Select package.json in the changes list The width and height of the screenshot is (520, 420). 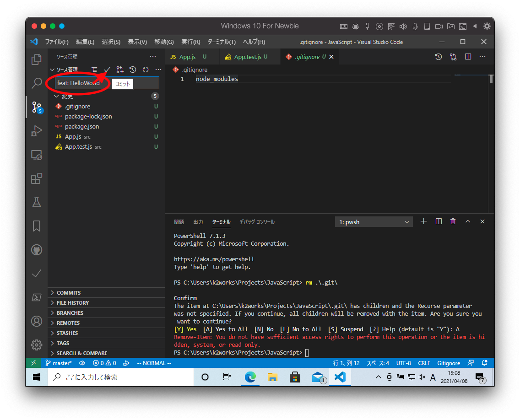coord(82,126)
